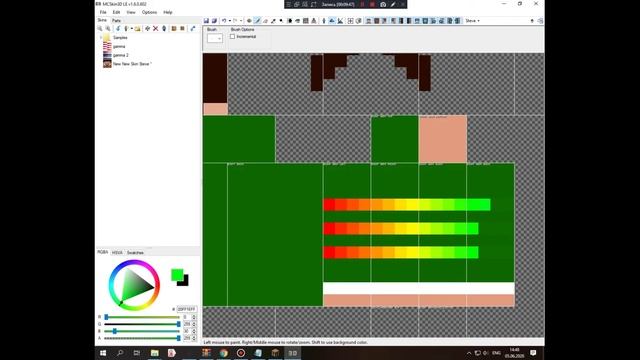Select the Stamp tool

point(313,21)
